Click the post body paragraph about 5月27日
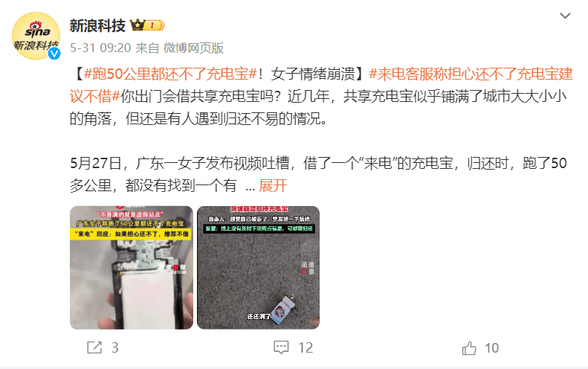This screenshot has height=369, width=588. [318, 175]
